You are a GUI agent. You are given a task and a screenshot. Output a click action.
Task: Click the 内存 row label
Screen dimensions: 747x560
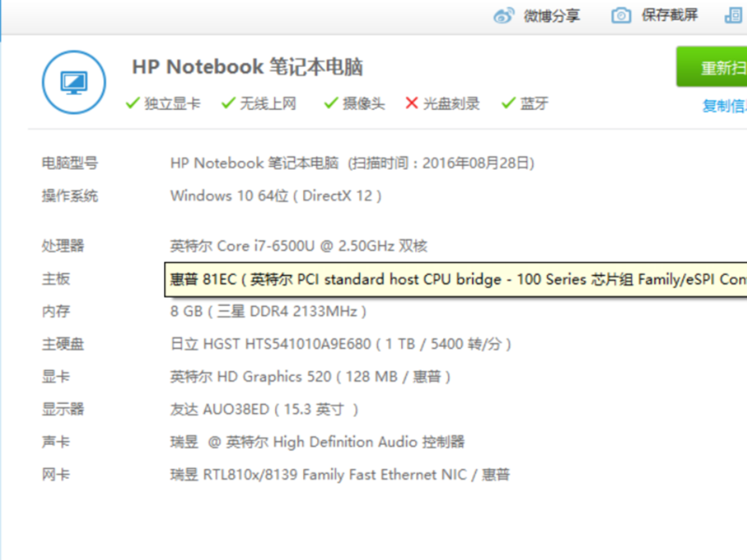click(x=56, y=311)
